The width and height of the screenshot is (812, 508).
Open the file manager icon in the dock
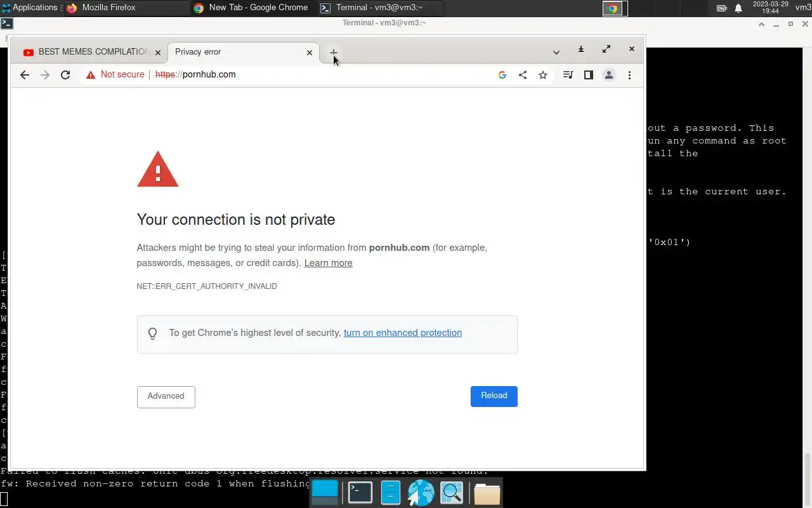[x=391, y=493]
